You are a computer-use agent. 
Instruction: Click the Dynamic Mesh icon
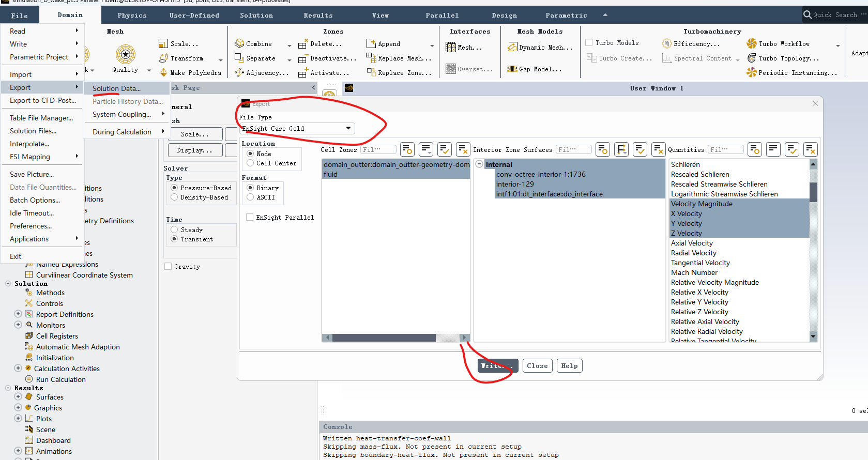pyautogui.click(x=512, y=48)
